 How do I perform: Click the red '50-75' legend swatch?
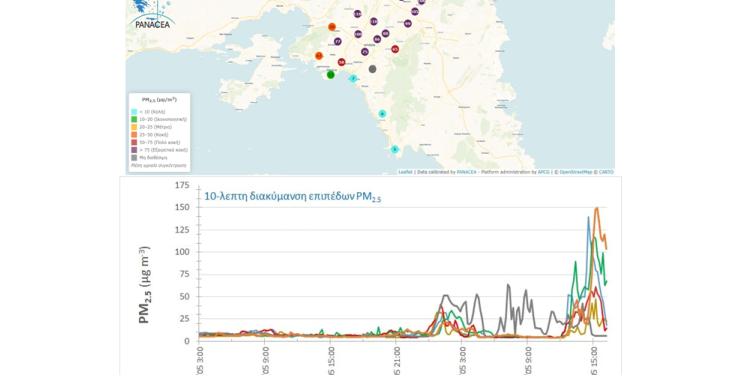pyautogui.click(x=134, y=142)
